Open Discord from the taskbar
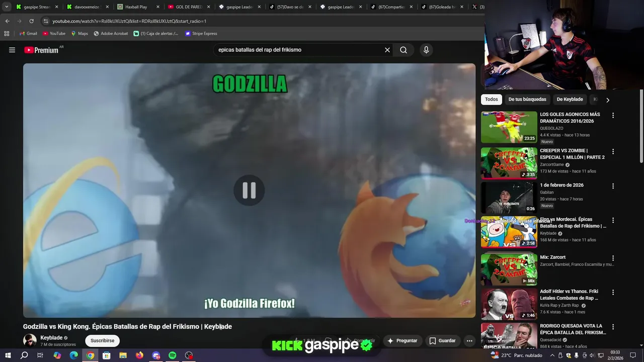Screen dimensions: 644x362 click(x=156, y=355)
